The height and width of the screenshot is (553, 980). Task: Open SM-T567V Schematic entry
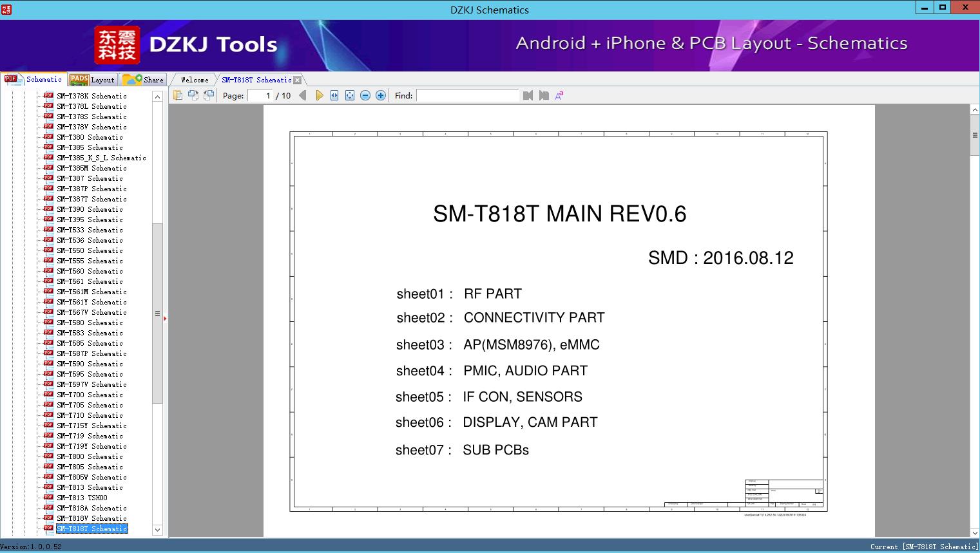pyautogui.click(x=91, y=312)
